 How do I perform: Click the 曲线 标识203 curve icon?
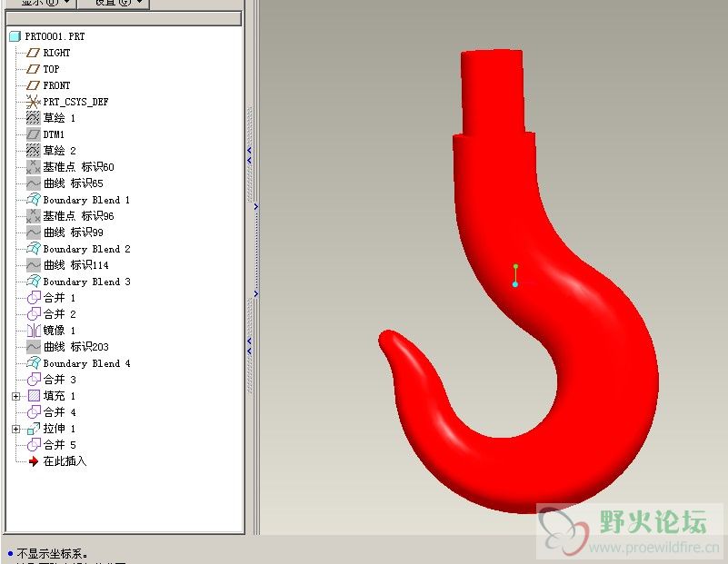(x=33, y=346)
